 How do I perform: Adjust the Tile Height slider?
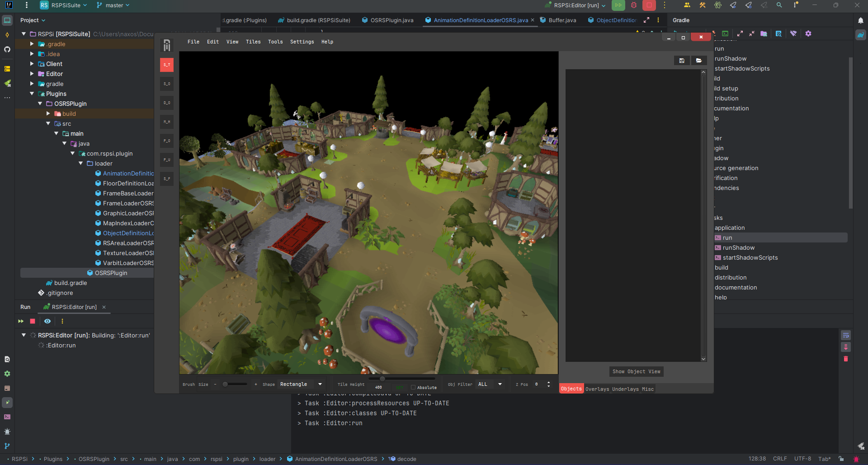click(x=402, y=379)
